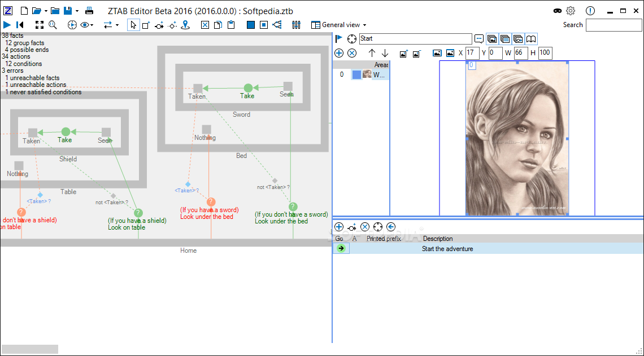Remove area with the upper blue X icon
This screenshot has width=644, height=356.
(352, 53)
